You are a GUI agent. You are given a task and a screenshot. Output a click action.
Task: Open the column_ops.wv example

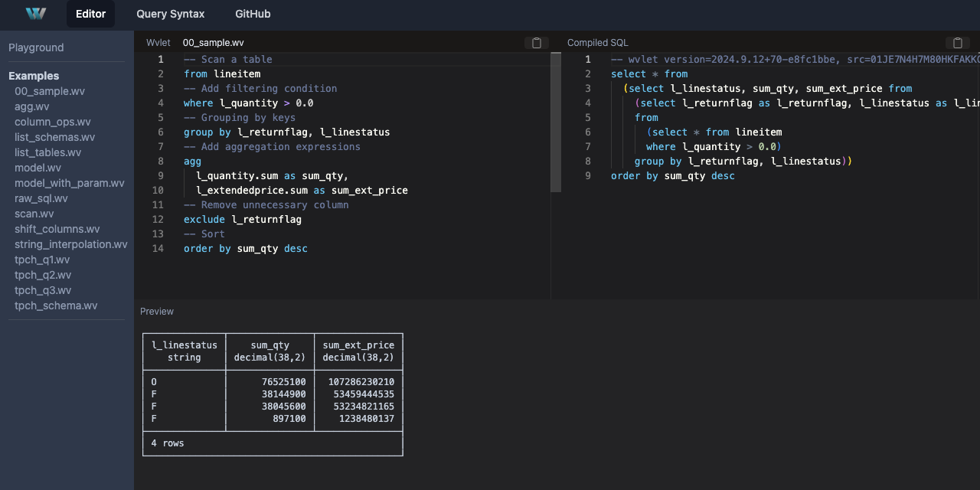[53, 122]
